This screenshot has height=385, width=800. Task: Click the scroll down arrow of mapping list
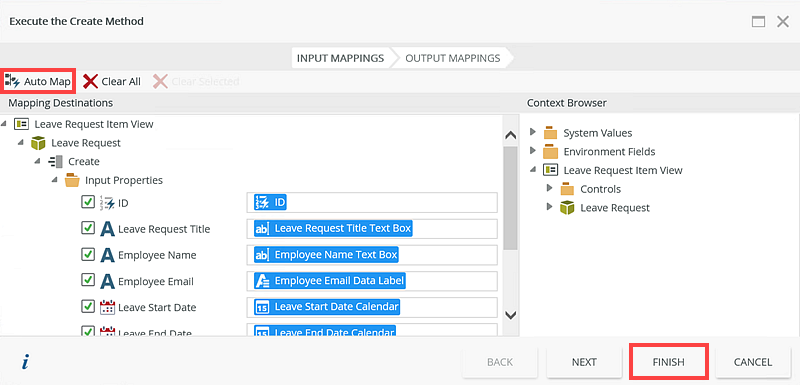tap(510, 315)
